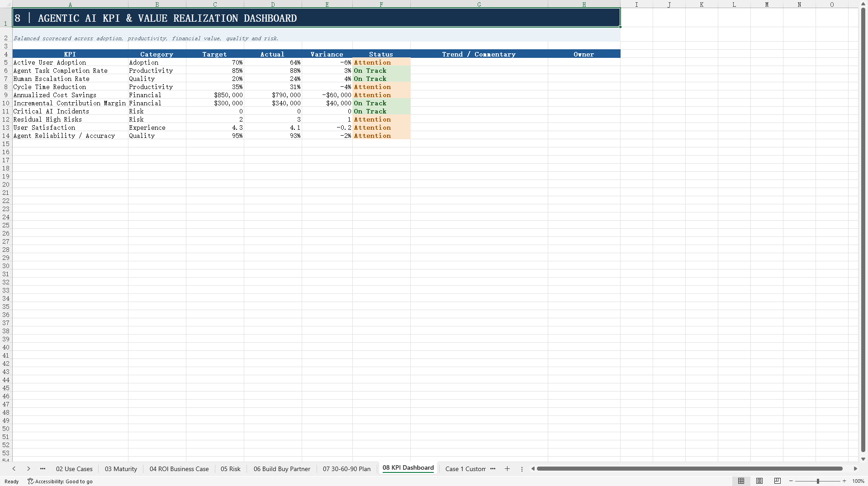The image size is (868, 486).
Task: Select On Track status for Critical AI Incidents
Action: coord(381,111)
